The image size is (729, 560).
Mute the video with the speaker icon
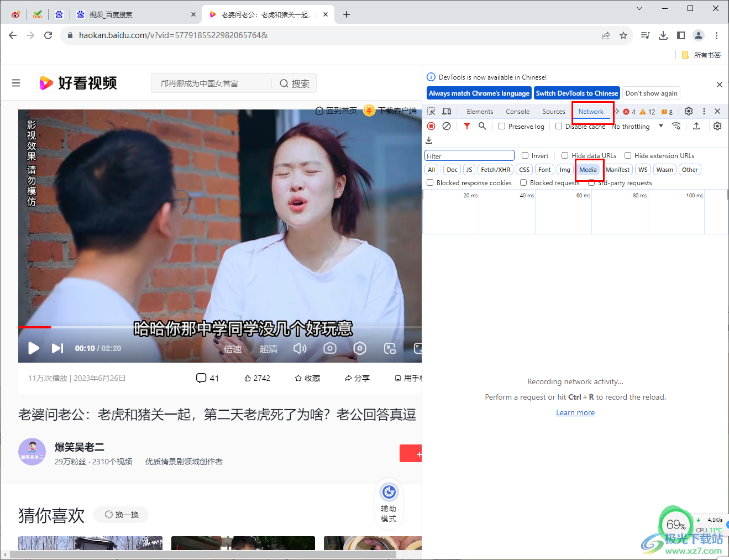300,348
